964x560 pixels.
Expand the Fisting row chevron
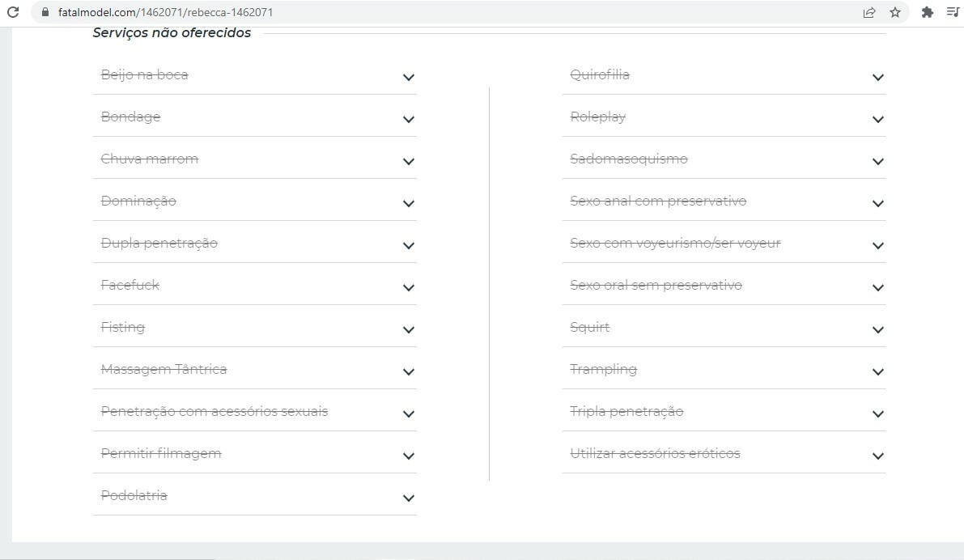click(x=408, y=330)
